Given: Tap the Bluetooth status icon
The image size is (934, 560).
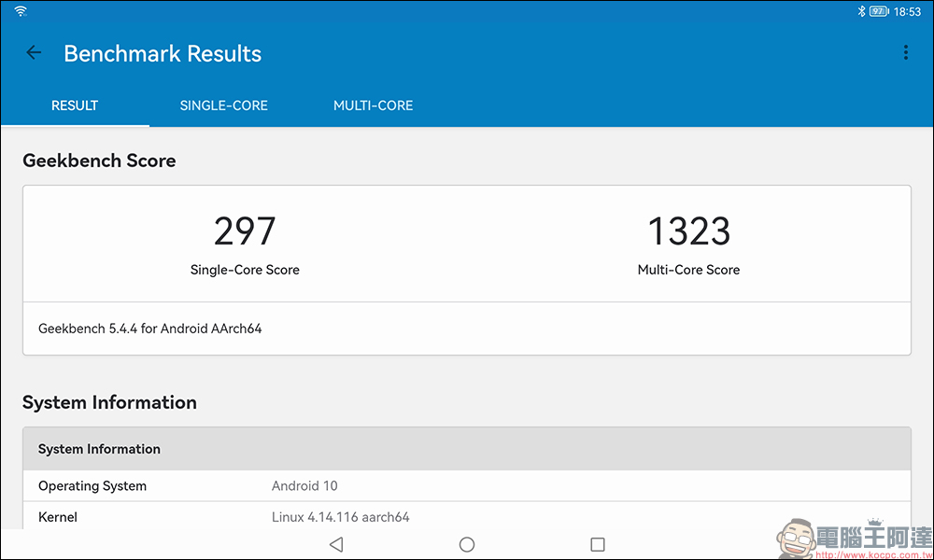Looking at the screenshot, I should coord(861,10).
